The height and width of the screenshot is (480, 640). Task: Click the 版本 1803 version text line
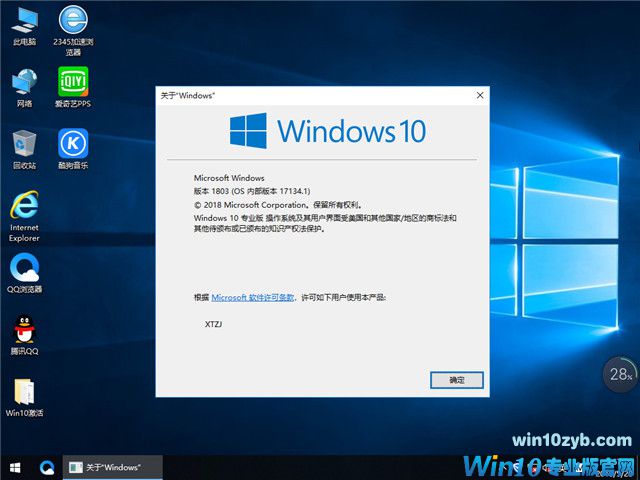(252, 191)
